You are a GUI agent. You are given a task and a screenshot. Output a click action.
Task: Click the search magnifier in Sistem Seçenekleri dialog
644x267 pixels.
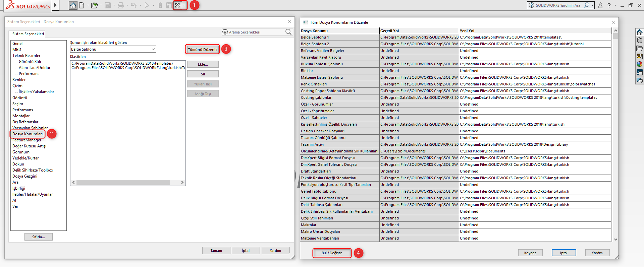click(288, 32)
